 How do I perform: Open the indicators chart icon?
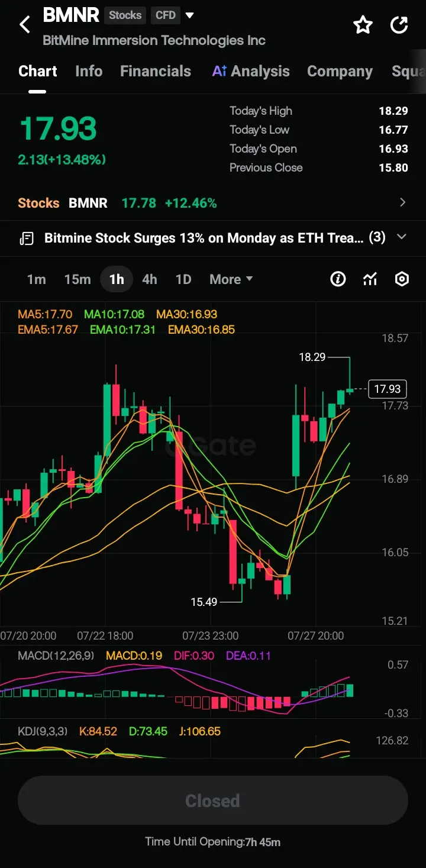tap(370, 279)
